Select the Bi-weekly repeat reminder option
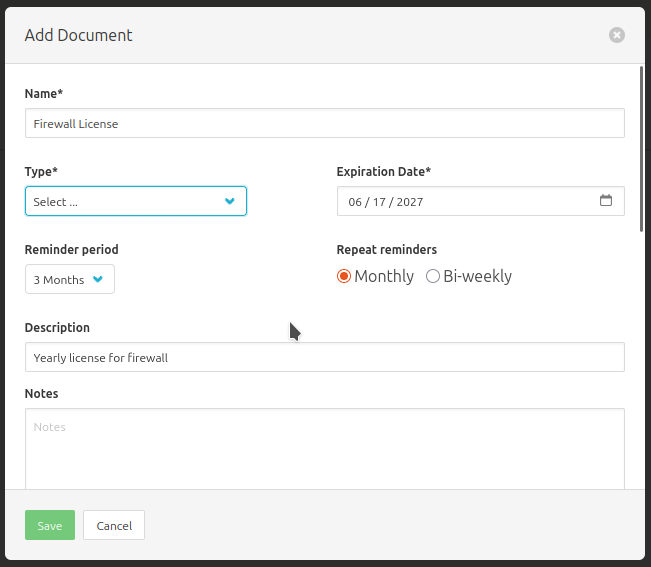Image resolution: width=651 pixels, height=567 pixels. tap(433, 276)
